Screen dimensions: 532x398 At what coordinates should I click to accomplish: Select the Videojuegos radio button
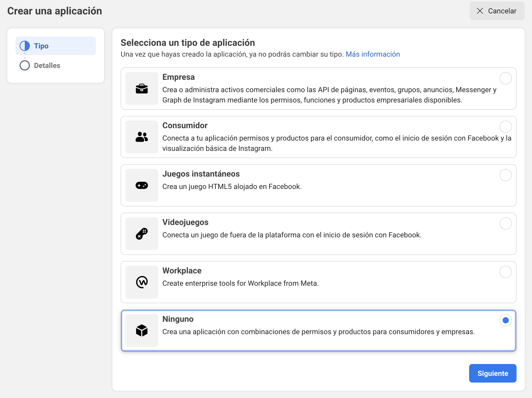click(506, 223)
